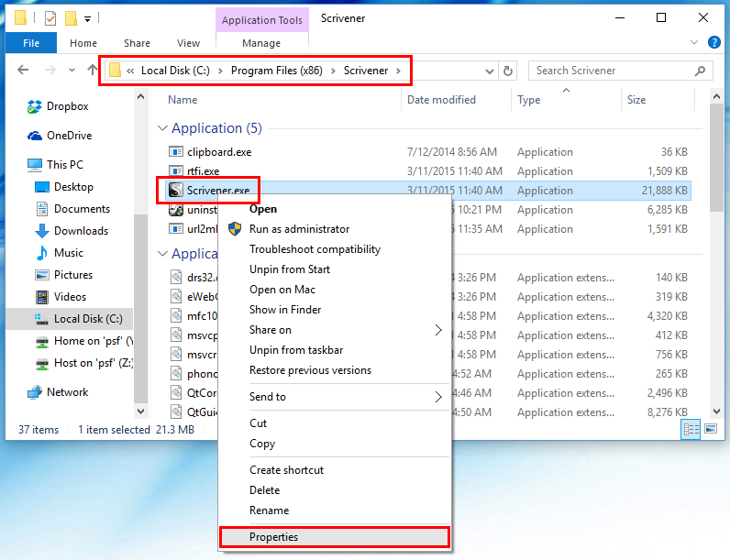This screenshot has width=730, height=560.
Task: Open Customize Quick Access Toolbar dropdown
Action: point(87,19)
